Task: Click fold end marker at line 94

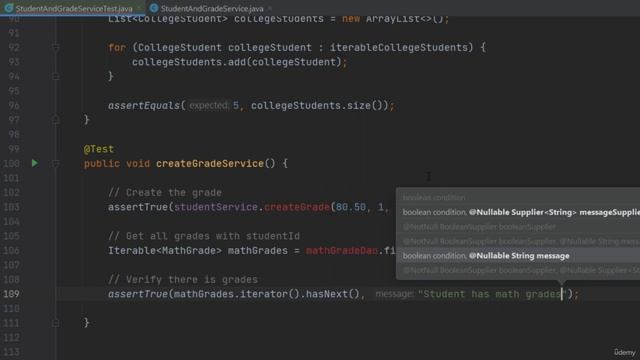Action: tap(56, 76)
